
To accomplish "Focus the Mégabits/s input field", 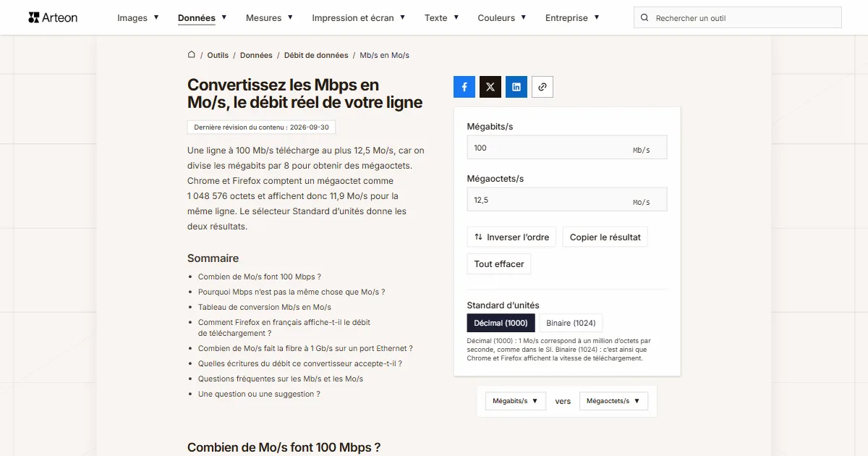I will click(567, 148).
